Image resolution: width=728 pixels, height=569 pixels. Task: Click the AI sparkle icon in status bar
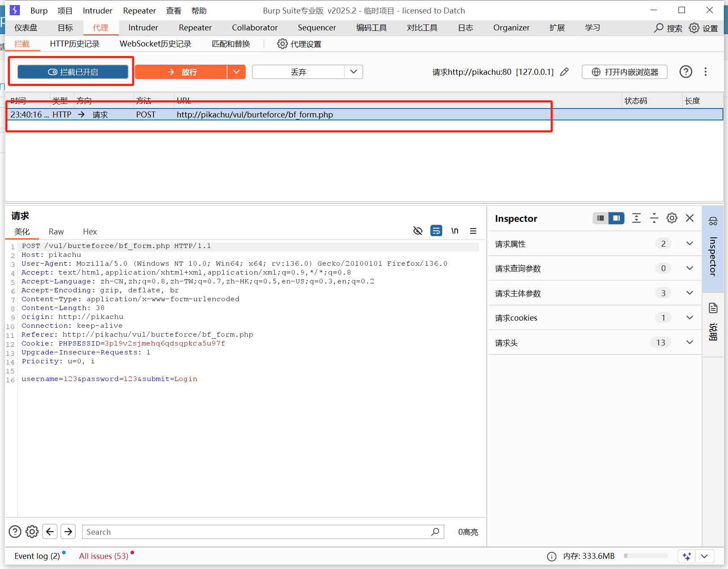(687, 556)
